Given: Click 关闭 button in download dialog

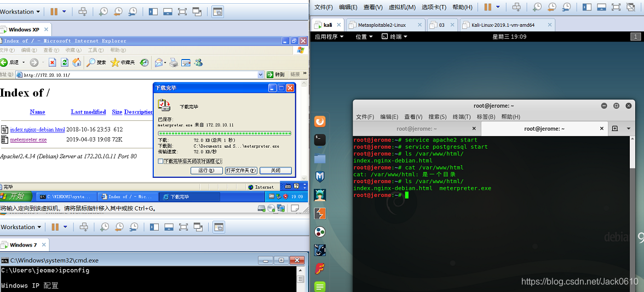Looking at the screenshot, I should [x=275, y=171].
